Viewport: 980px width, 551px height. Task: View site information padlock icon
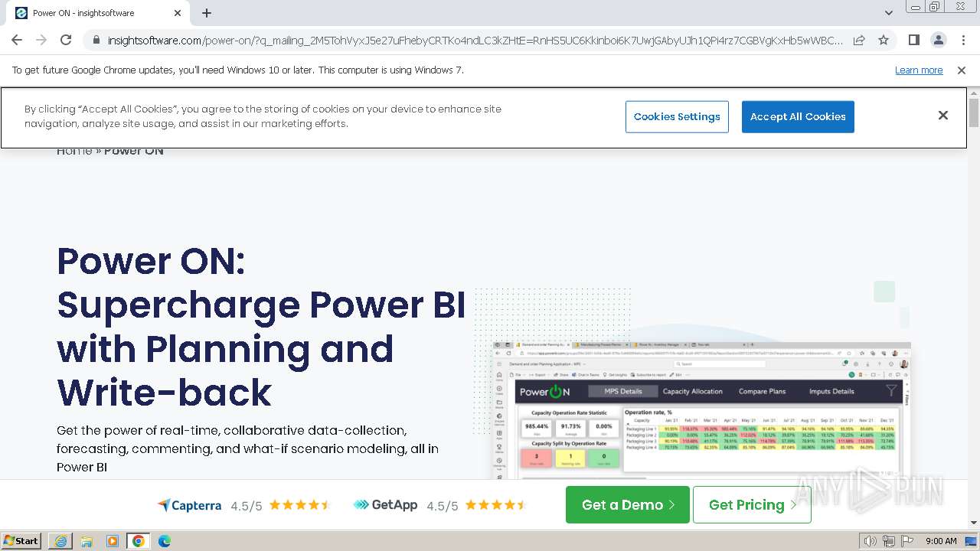click(96, 40)
